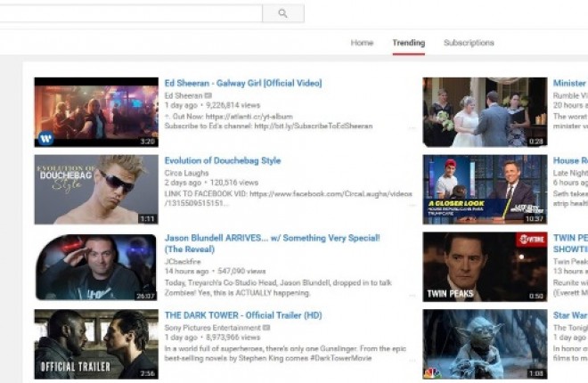Open the atlanti.cr/yt-album link
Image resolution: width=588 pixels, height=383 pixels.
pyautogui.click(x=249, y=117)
